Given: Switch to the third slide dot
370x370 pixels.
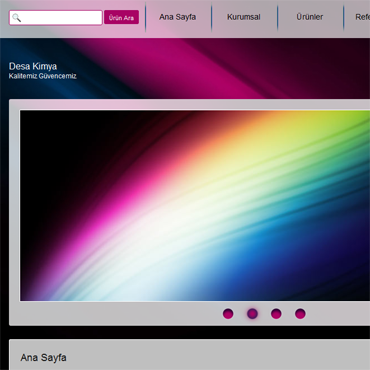Looking at the screenshot, I should 276,314.
